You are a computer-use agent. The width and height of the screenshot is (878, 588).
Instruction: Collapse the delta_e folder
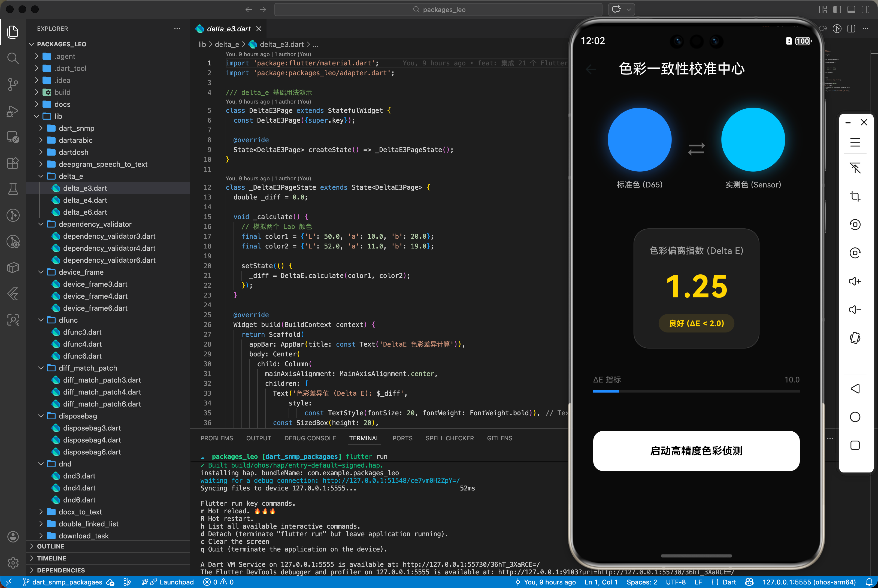pyautogui.click(x=41, y=176)
